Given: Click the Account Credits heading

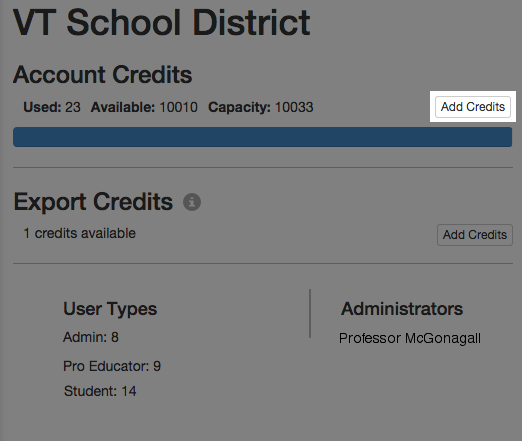Looking at the screenshot, I should [103, 74].
